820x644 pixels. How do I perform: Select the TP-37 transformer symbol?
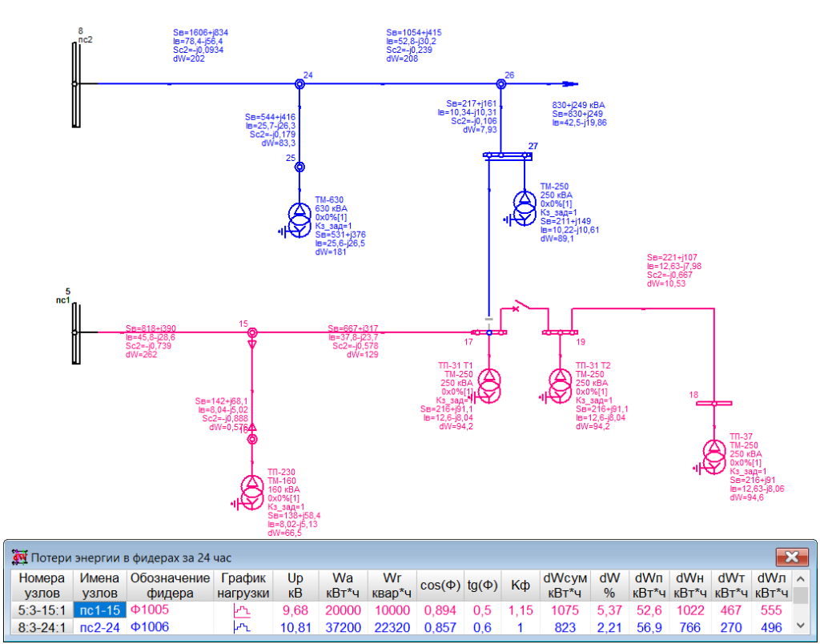[713, 457]
